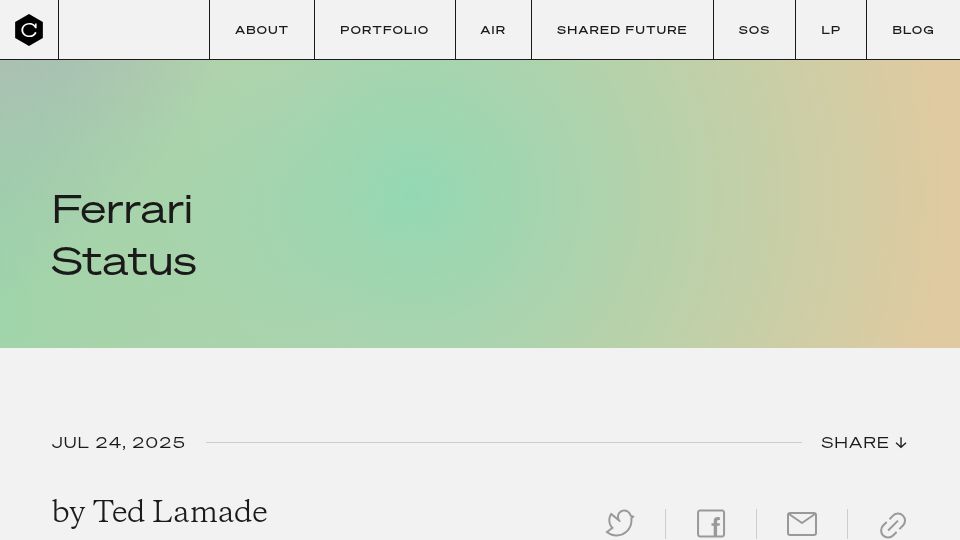Click the Jul 24, 2025 date

[118, 443]
